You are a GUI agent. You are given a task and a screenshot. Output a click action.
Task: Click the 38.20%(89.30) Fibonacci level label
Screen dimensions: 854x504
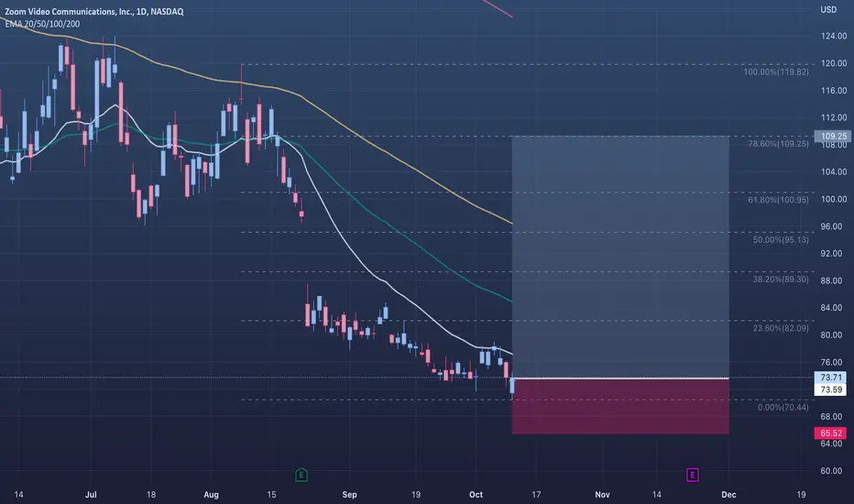tap(781, 279)
